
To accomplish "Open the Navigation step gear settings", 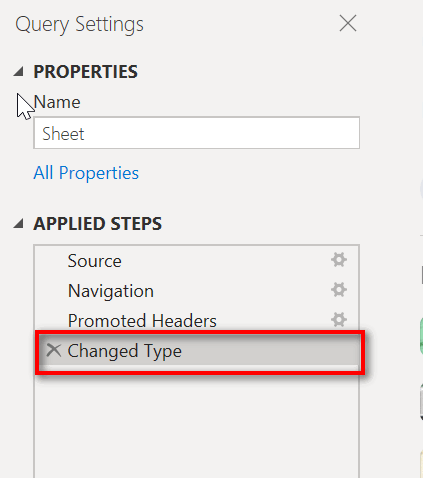I will coord(339,290).
